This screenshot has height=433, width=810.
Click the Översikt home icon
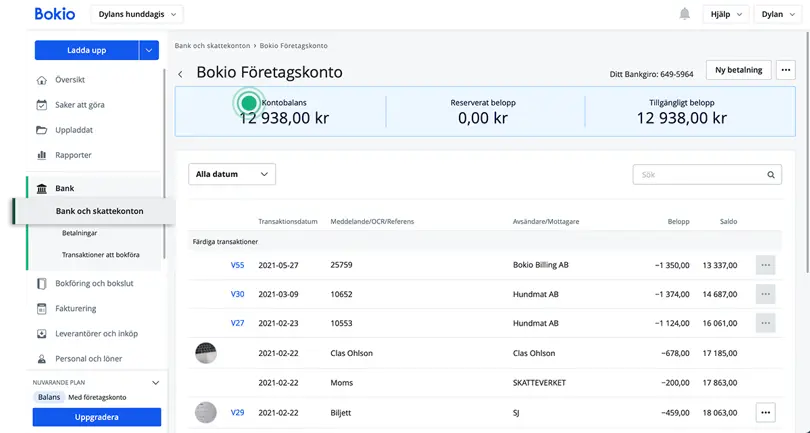point(41,80)
